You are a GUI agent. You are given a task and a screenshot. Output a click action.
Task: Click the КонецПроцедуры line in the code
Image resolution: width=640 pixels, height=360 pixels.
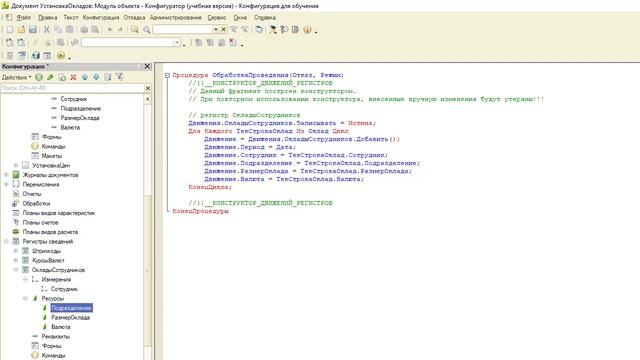200,211
